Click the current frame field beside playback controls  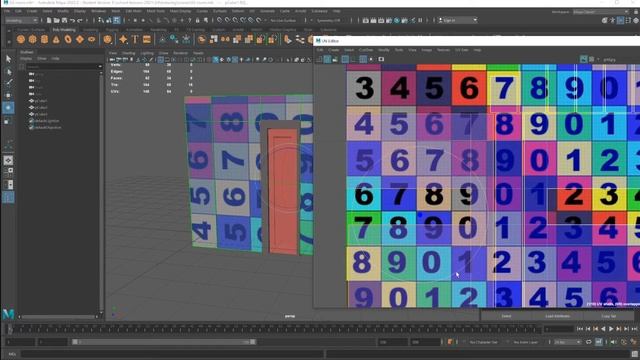point(559,329)
